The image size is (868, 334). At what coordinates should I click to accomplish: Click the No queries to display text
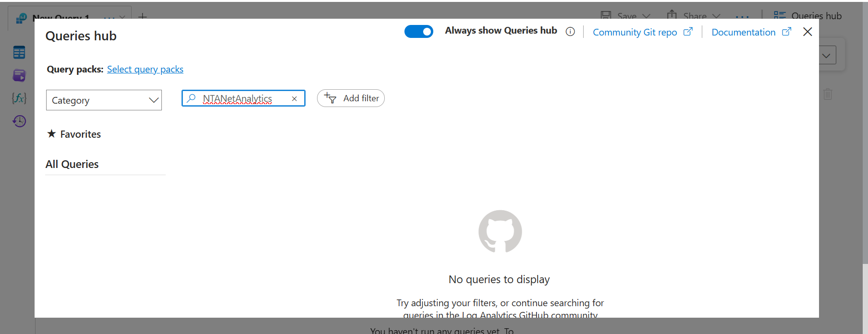tap(499, 279)
